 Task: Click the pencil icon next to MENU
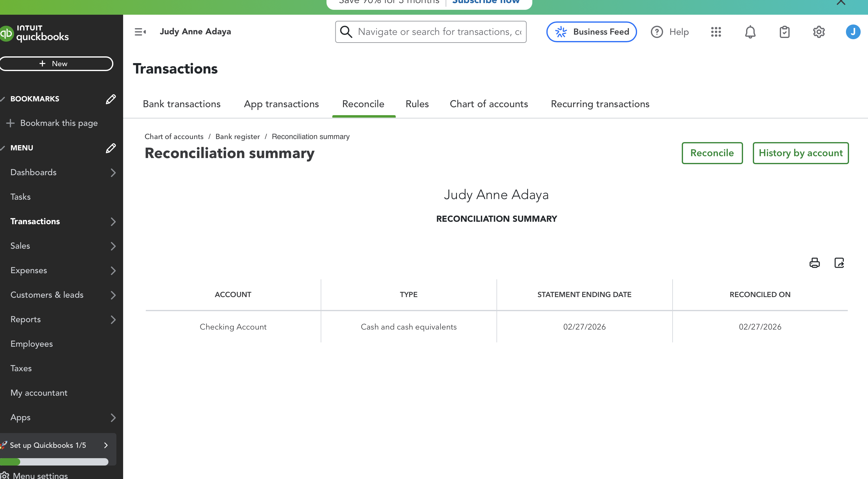pyautogui.click(x=111, y=148)
